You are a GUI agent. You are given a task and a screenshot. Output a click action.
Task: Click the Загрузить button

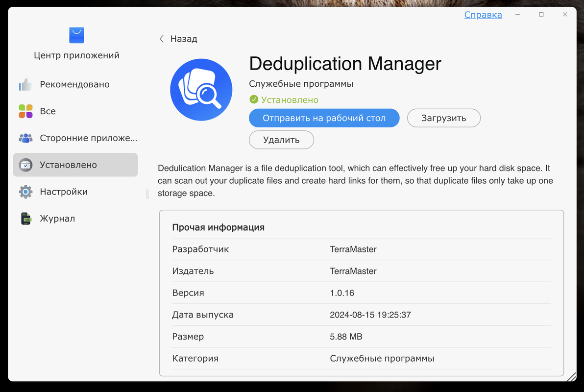pos(443,118)
